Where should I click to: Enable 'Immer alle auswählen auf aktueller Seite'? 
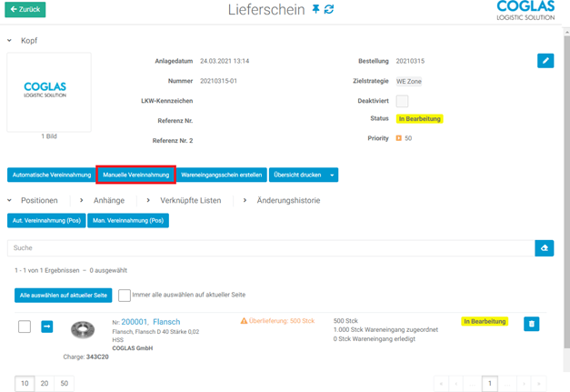(125, 296)
